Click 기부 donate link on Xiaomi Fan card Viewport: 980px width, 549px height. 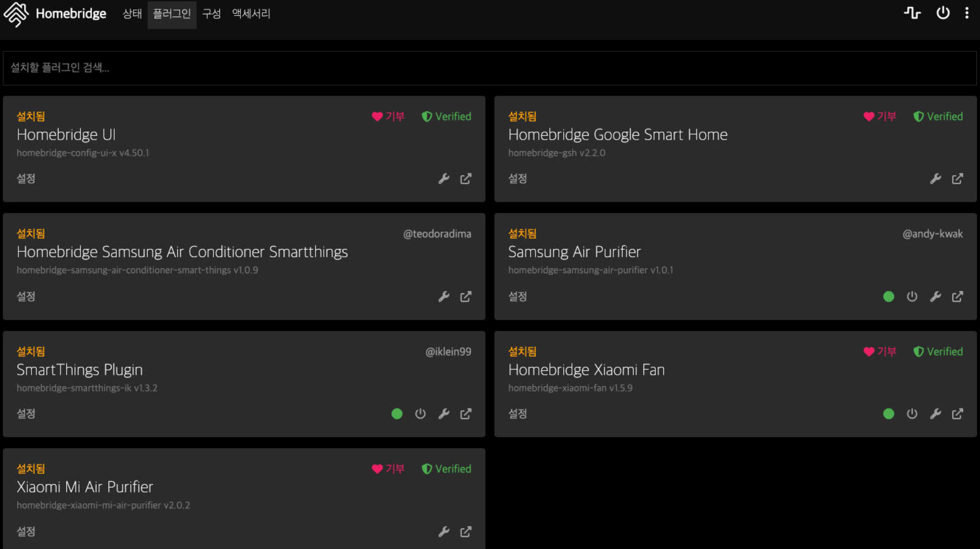coord(880,352)
